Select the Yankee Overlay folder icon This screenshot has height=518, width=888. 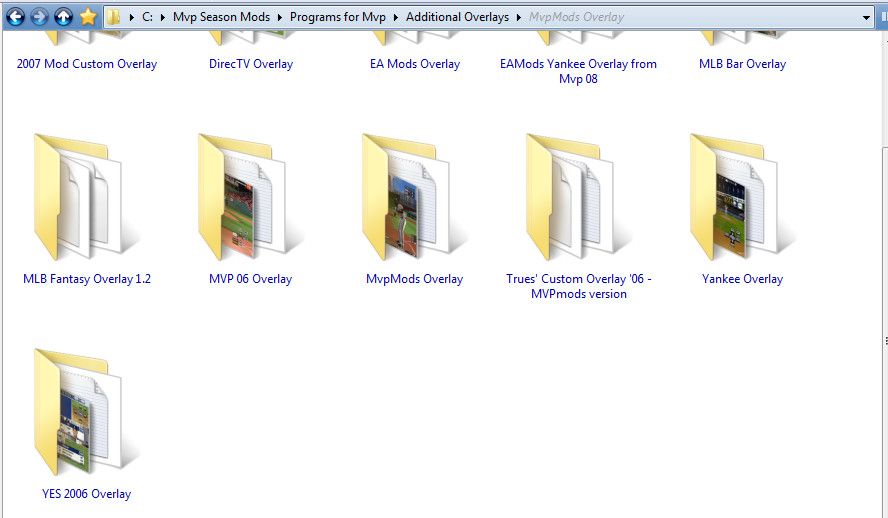[x=742, y=198]
